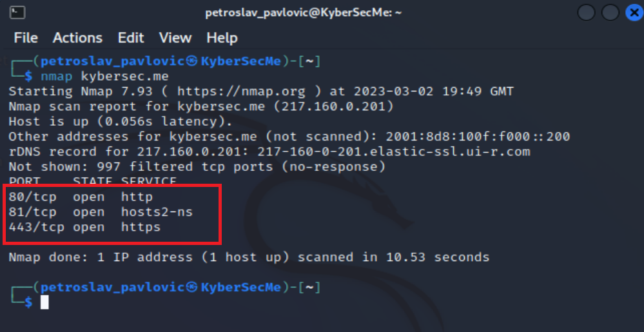644x332 pixels.
Task: Click the window title text
Action: 303,13
